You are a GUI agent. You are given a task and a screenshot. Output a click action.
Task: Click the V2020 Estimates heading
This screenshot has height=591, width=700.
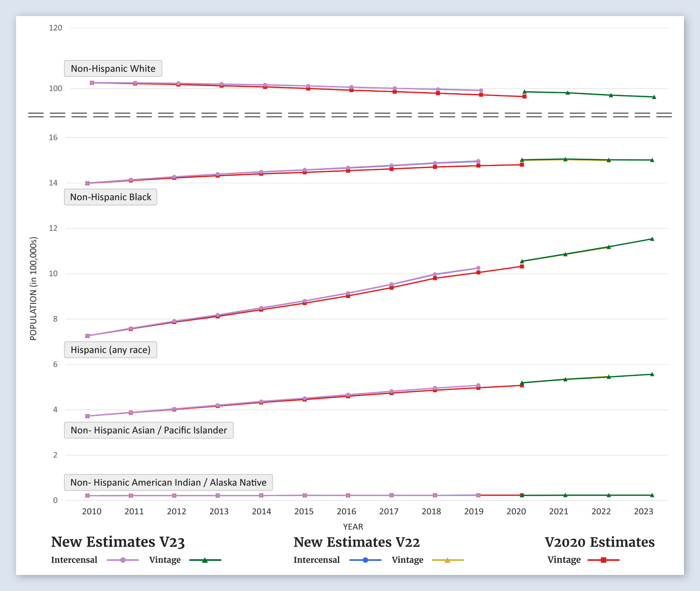pos(599,542)
